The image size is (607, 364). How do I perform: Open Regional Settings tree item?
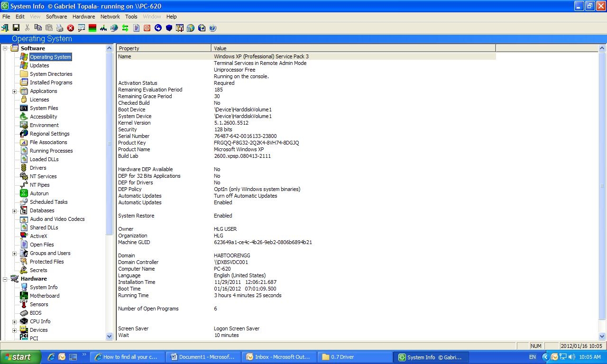tap(50, 134)
